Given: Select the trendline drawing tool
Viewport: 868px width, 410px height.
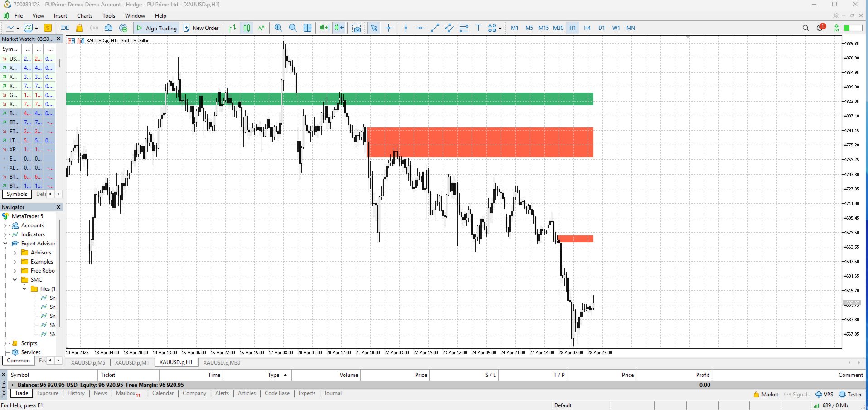Looking at the screenshot, I should click(435, 28).
